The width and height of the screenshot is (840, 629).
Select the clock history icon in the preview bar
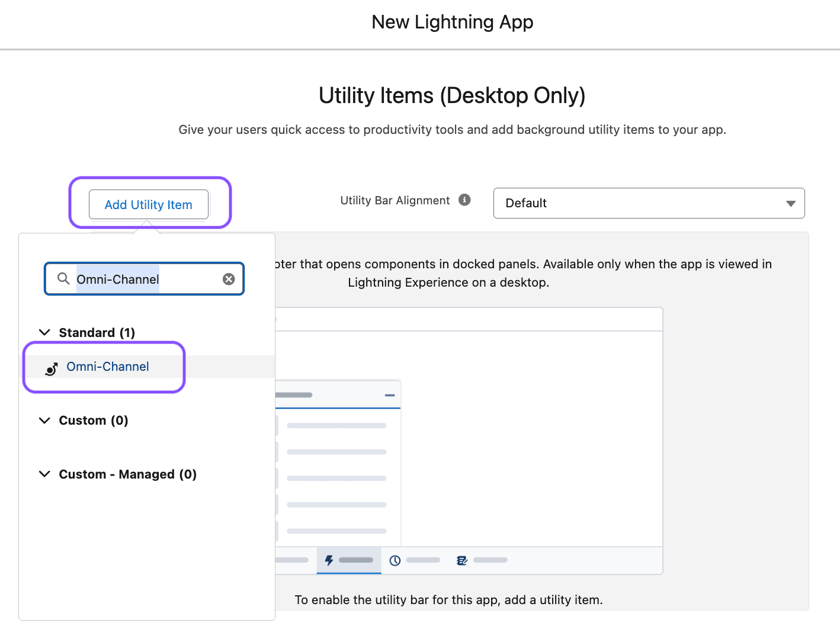click(395, 560)
